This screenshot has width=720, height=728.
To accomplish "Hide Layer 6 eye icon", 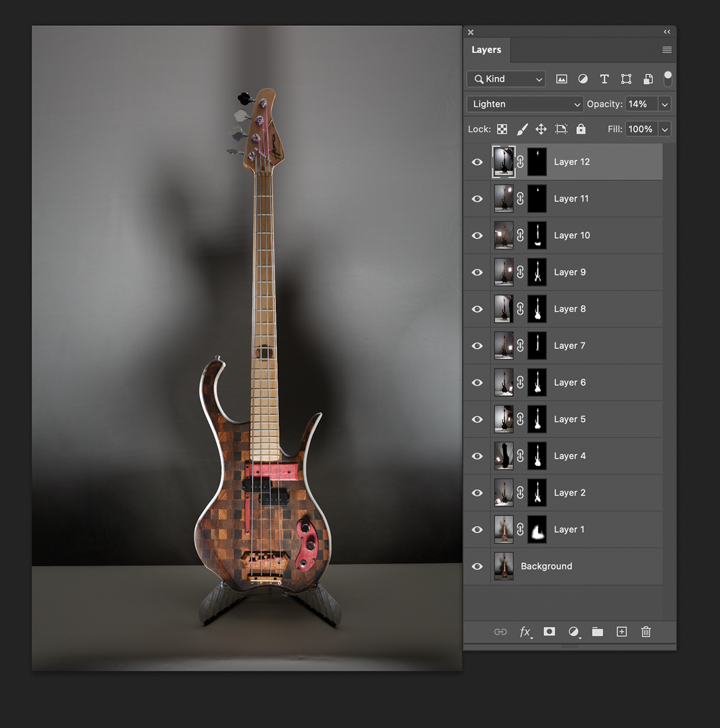I will [x=477, y=383].
